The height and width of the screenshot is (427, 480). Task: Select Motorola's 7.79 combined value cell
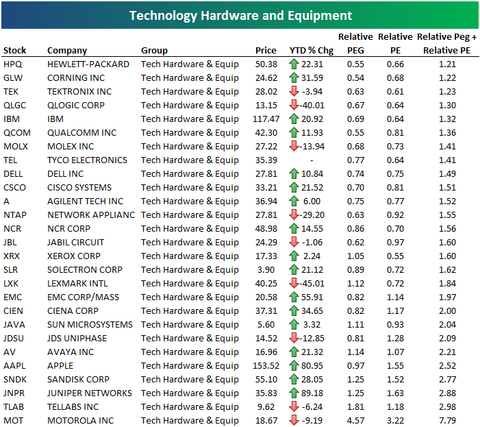pos(447,420)
